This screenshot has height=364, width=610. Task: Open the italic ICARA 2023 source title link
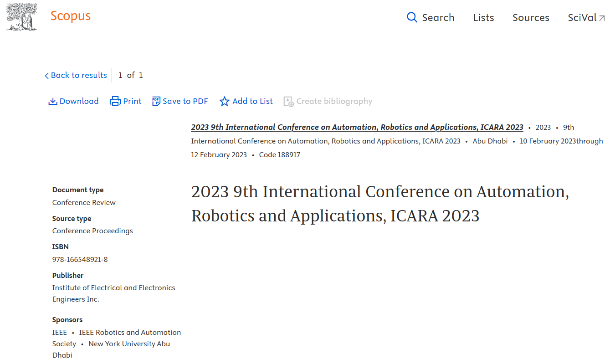click(357, 127)
